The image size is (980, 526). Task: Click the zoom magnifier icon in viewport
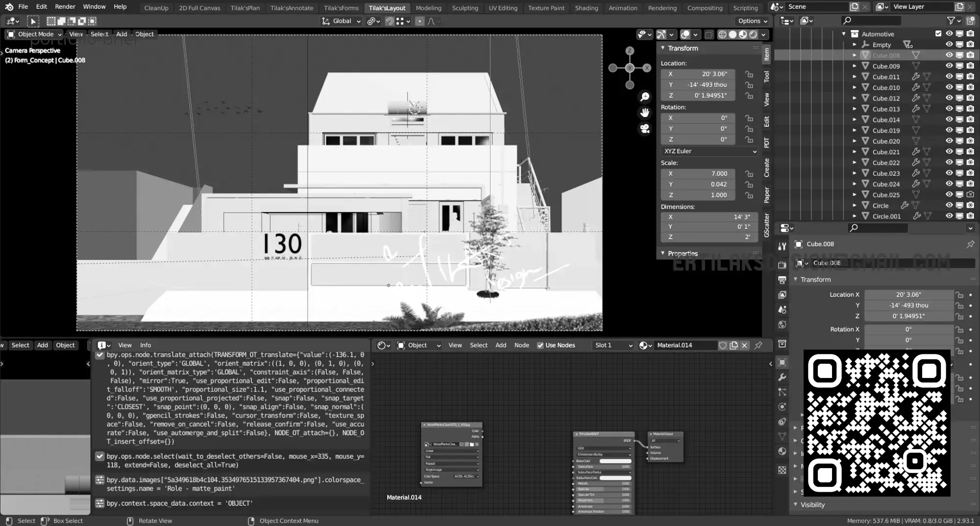645,97
